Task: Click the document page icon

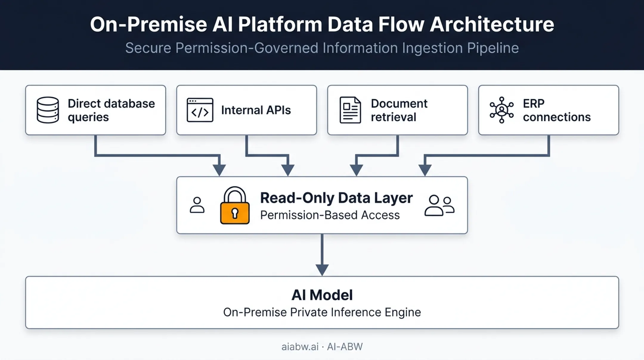Action: coord(350,110)
